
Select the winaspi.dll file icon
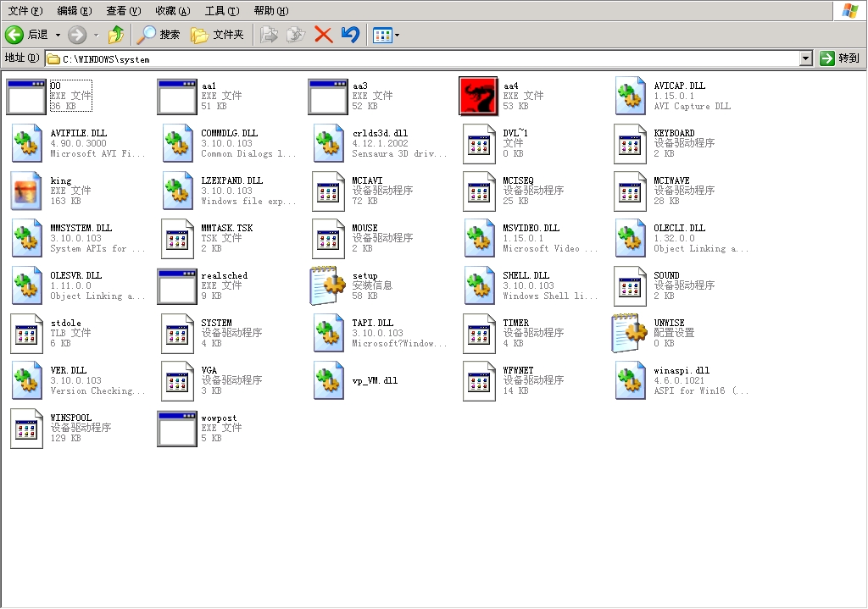(x=630, y=381)
